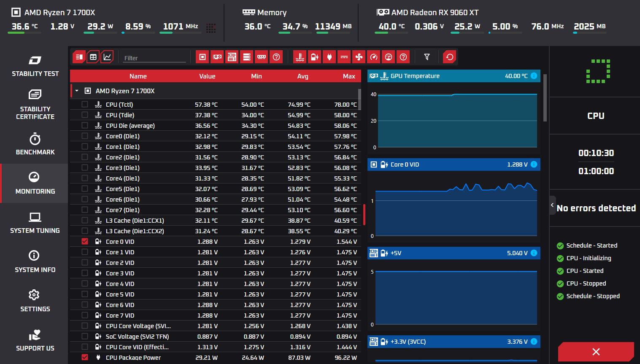
Task: Toggle the power plug sensor filter icon
Action: click(329, 57)
